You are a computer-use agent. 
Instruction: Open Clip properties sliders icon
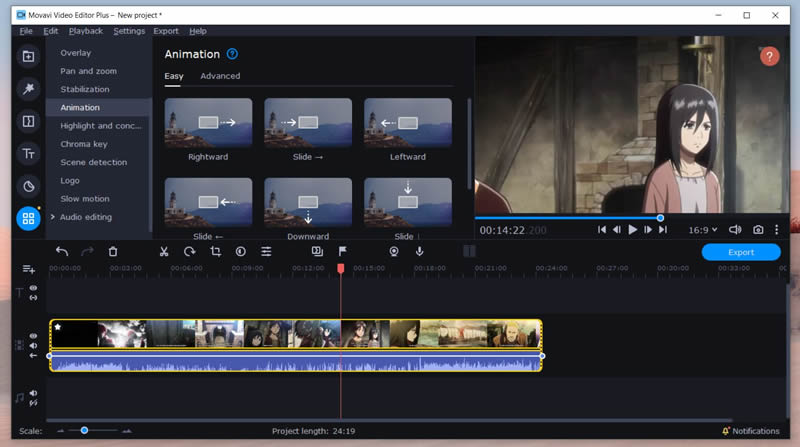[266, 251]
